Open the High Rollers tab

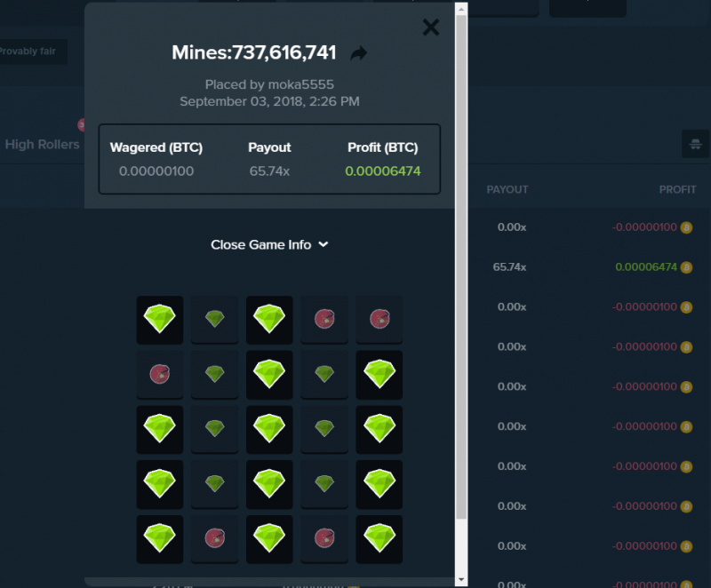coord(42,145)
